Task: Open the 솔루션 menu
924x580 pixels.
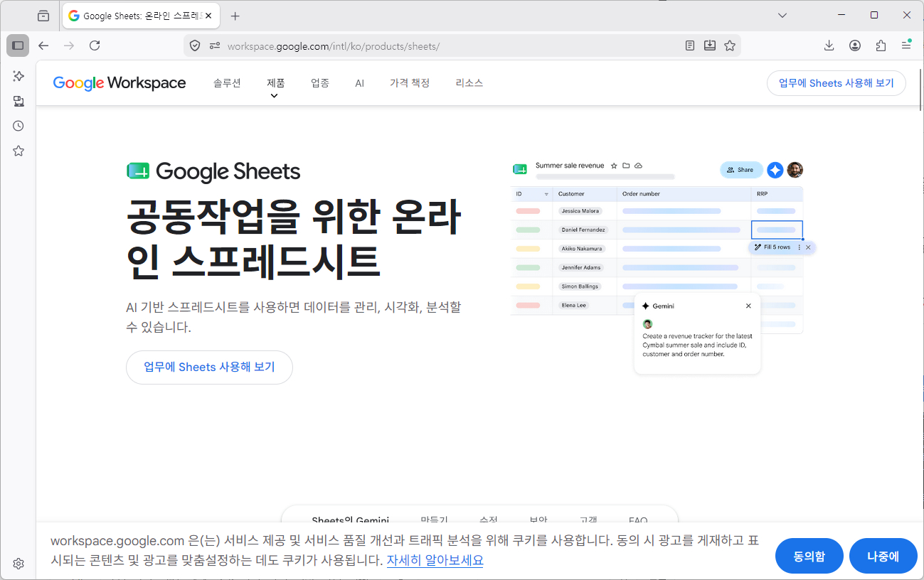Action: (x=227, y=83)
